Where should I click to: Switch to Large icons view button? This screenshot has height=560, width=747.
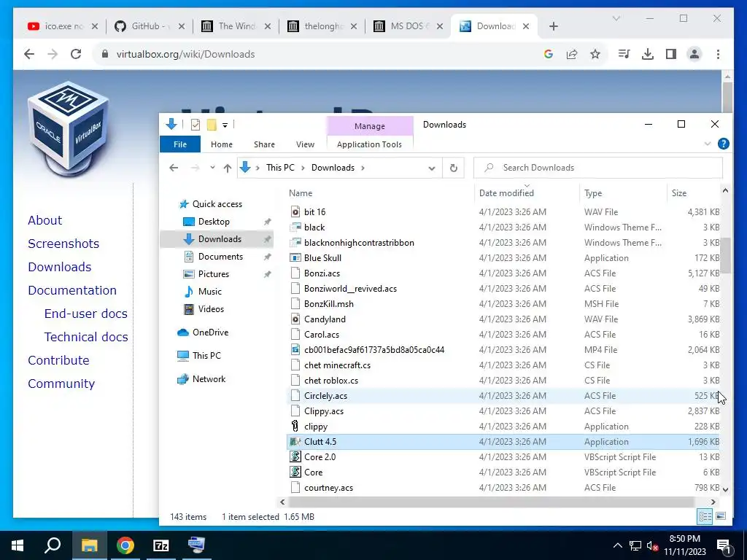[x=721, y=517]
